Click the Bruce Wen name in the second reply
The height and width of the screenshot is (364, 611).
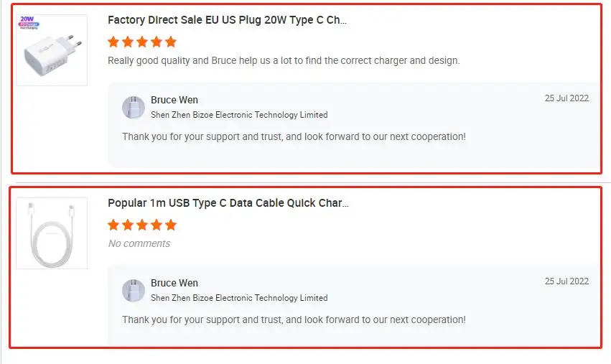click(x=174, y=283)
